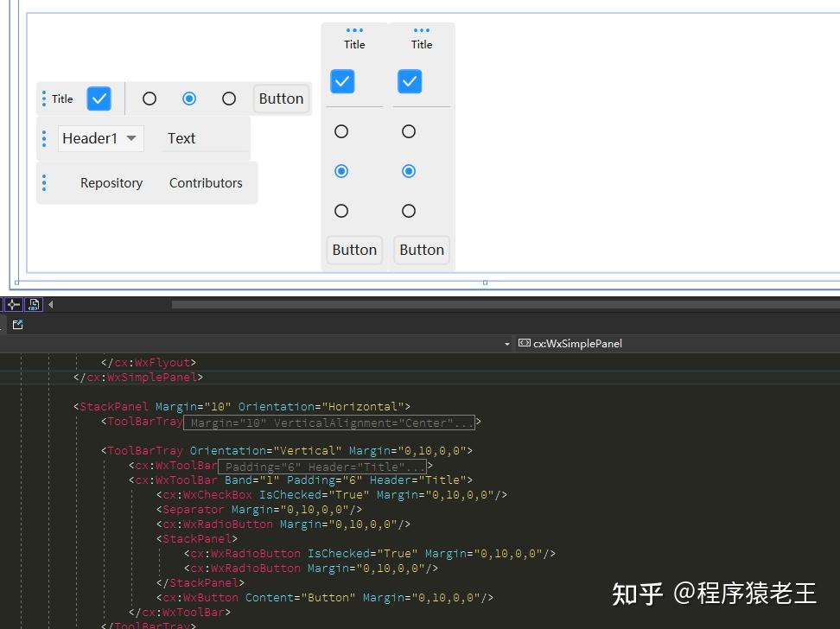
Task: Click the Text item in Header1 toolbar
Action: [x=181, y=138]
